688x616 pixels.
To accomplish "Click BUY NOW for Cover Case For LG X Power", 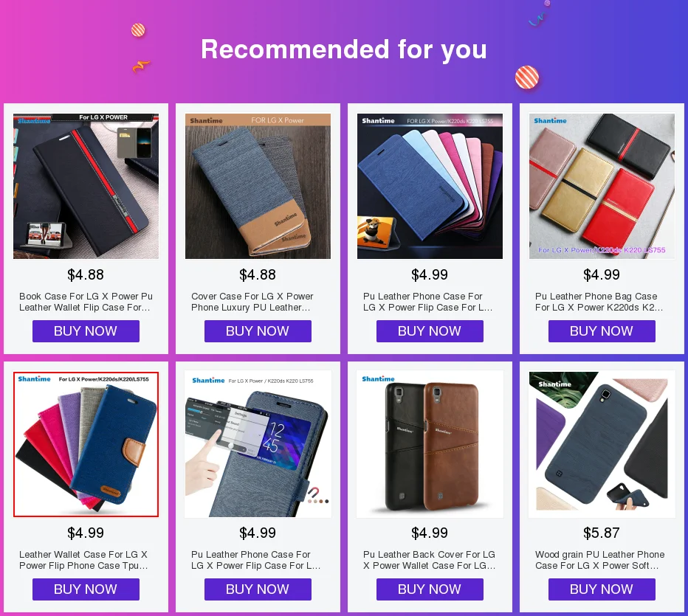I will coord(258,331).
